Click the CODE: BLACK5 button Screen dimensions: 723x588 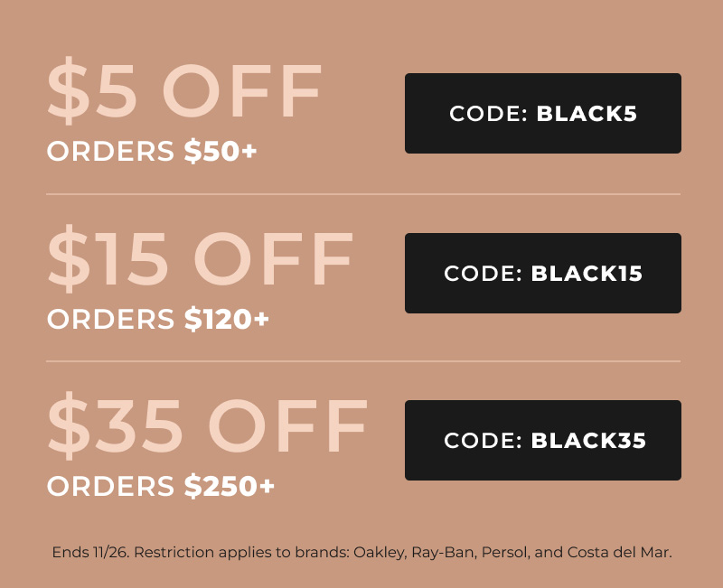[x=543, y=114]
